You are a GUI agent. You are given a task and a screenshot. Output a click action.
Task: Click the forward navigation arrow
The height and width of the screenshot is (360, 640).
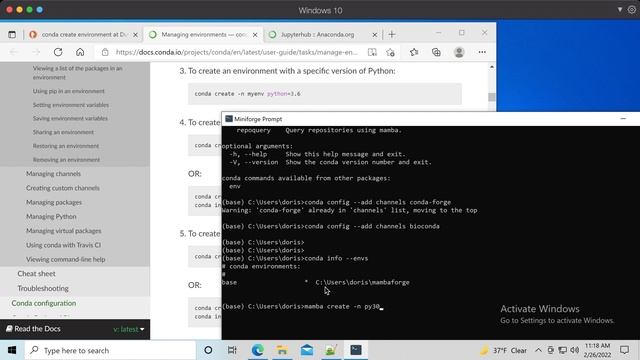tap(36, 52)
